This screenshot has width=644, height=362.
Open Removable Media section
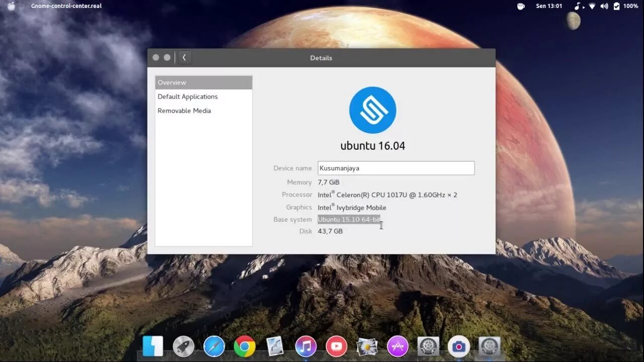pos(204,111)
